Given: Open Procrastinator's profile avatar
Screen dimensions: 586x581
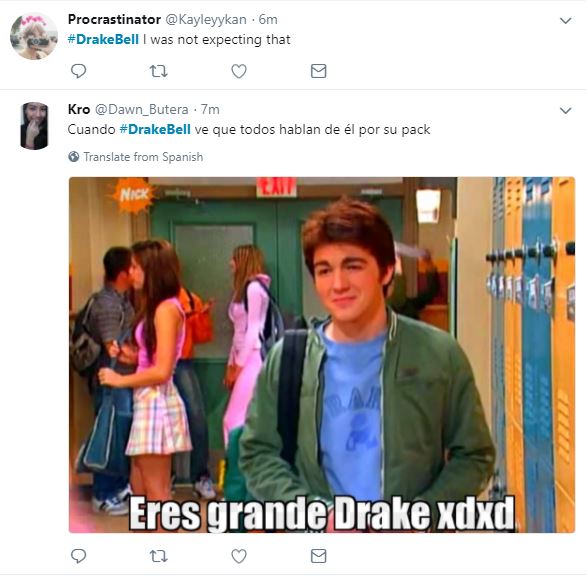Looking at the screenshot, I should (x=34, y=36).
